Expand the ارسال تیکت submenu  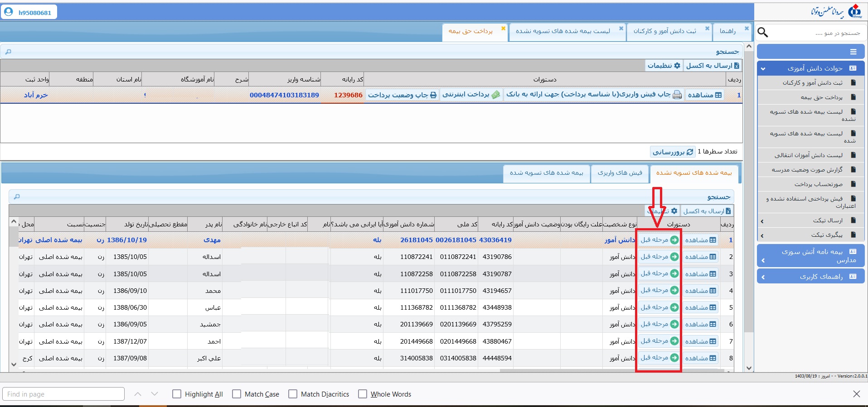tap(762, 221)
